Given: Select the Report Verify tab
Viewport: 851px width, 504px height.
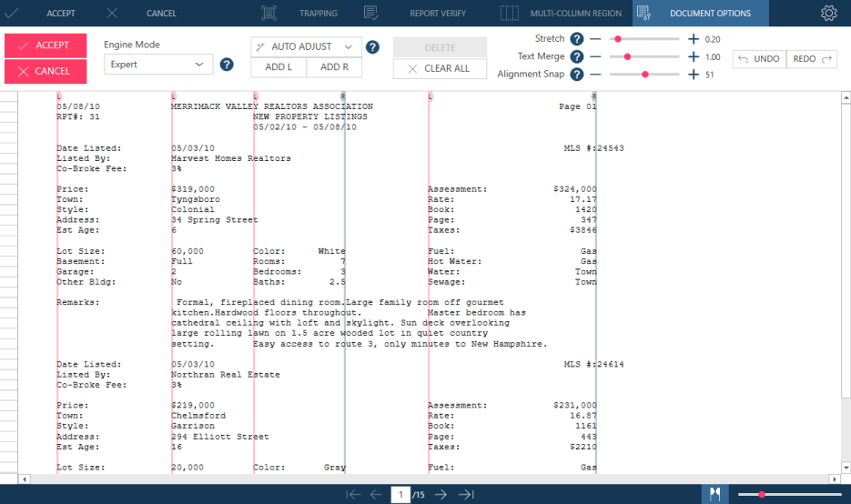Looking at the screenshot, I should [421, 14].
